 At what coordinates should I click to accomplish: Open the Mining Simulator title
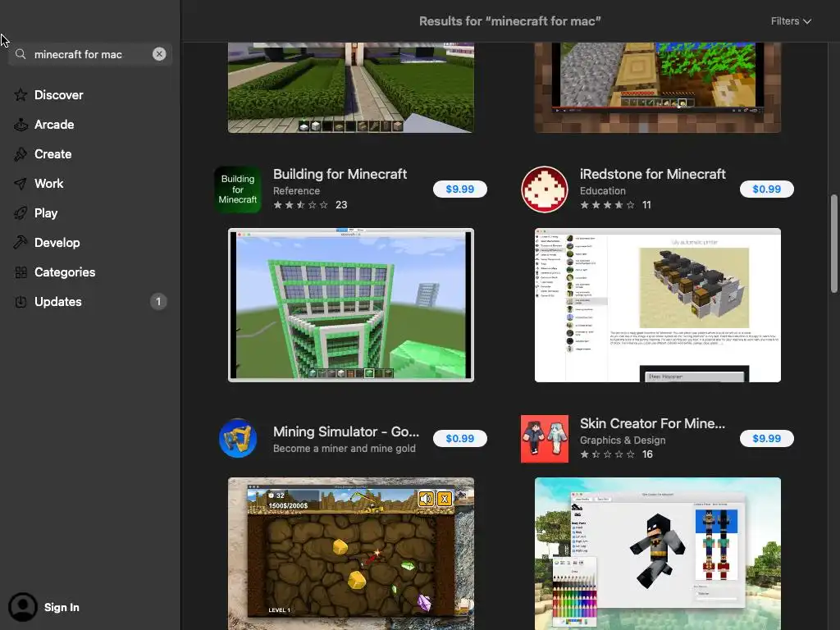tap(346, 431)
